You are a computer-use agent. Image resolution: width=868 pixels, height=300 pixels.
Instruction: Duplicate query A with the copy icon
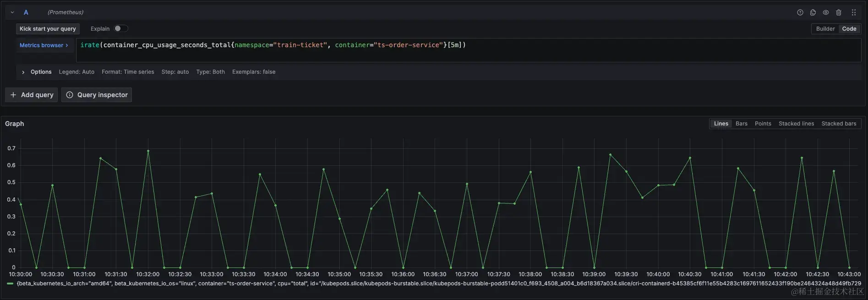813,13
